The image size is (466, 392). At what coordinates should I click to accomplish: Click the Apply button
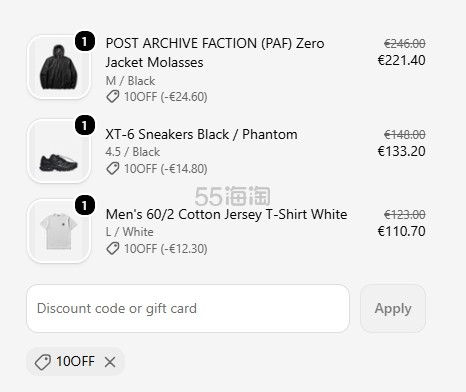pyautogui.click(x=393, y=308)
